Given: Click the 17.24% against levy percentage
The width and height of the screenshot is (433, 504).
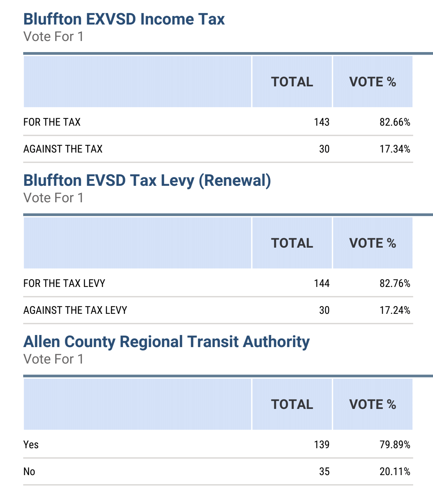Looking at the screenshot, I should point(395,310).
